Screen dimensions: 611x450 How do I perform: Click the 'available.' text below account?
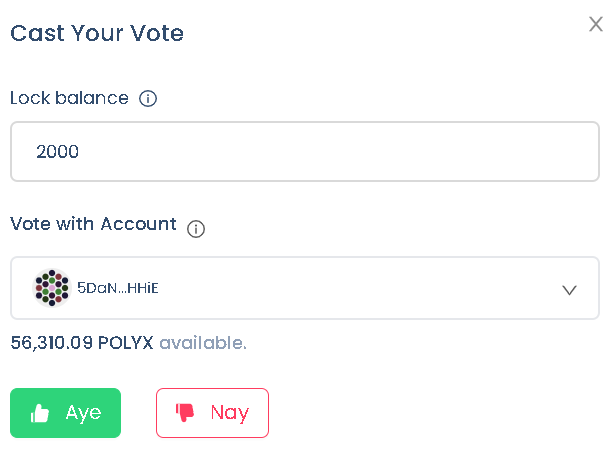point(203,343)
